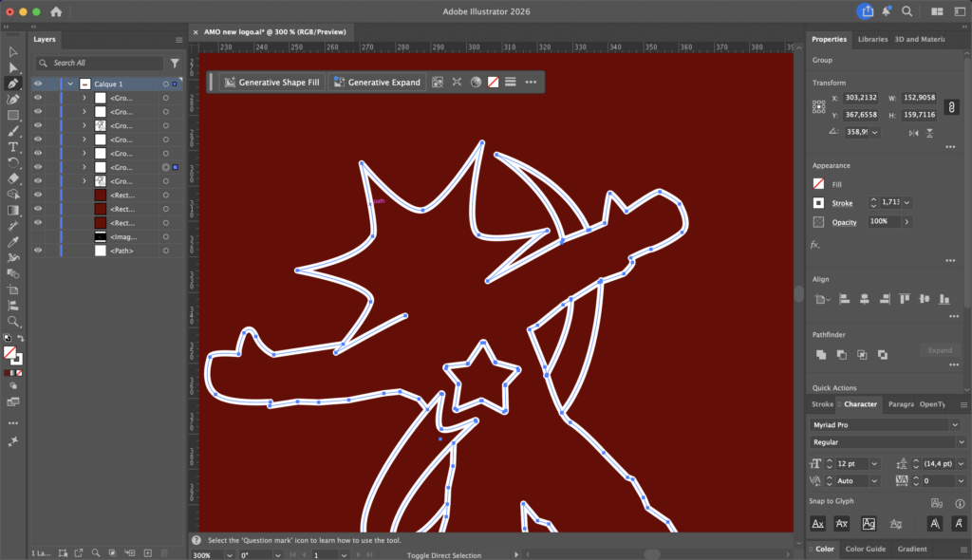Click the Fill color swatch in Appearance
This screenshot has width=972, height=560.
click(x=819, y=184)
